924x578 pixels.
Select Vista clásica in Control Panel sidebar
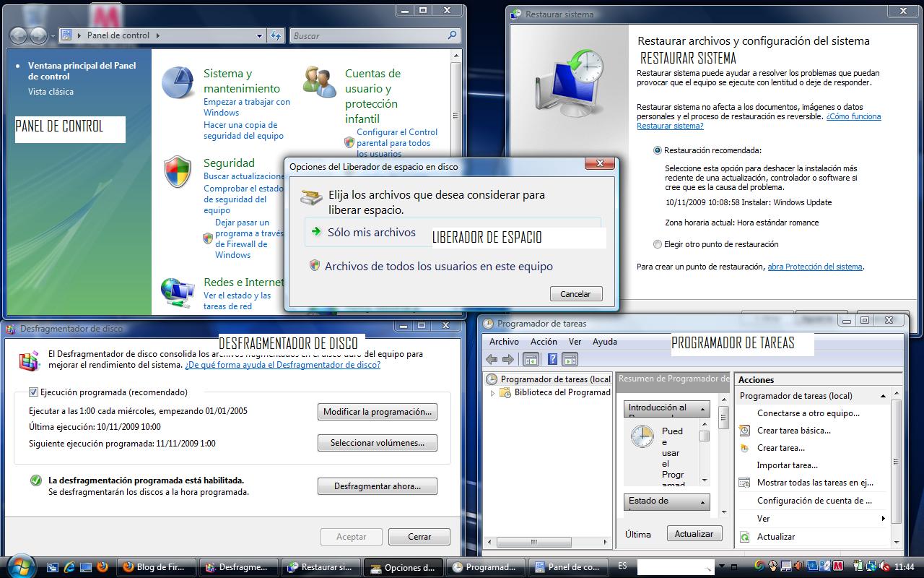51,92
